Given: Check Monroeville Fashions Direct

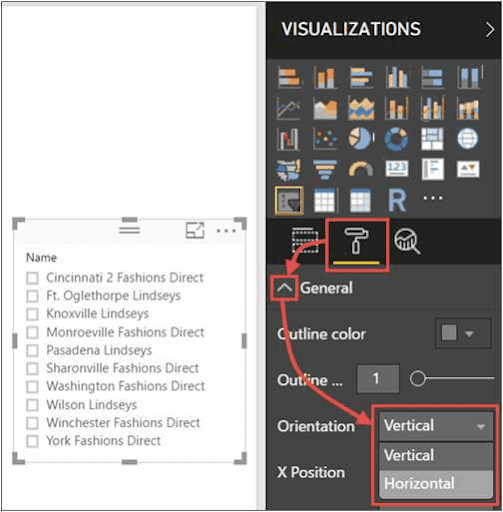Looking at the screenshot, I should coord(32,332).
